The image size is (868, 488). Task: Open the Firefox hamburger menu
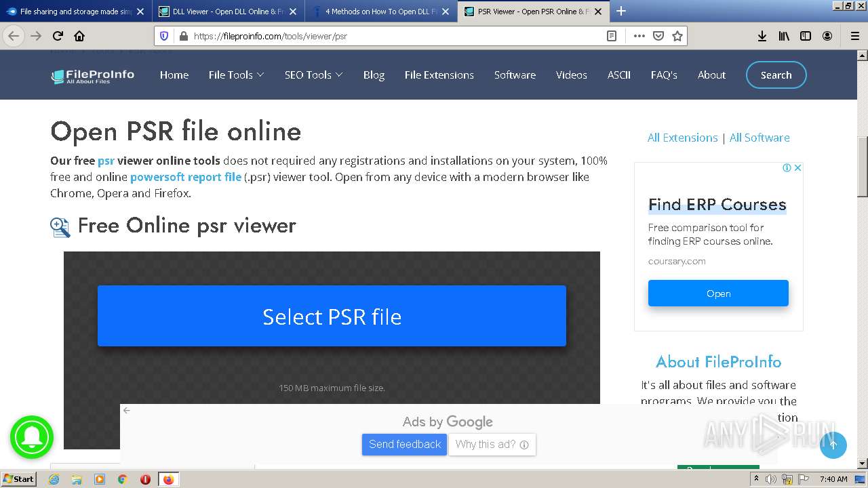(x=854, y=36)
